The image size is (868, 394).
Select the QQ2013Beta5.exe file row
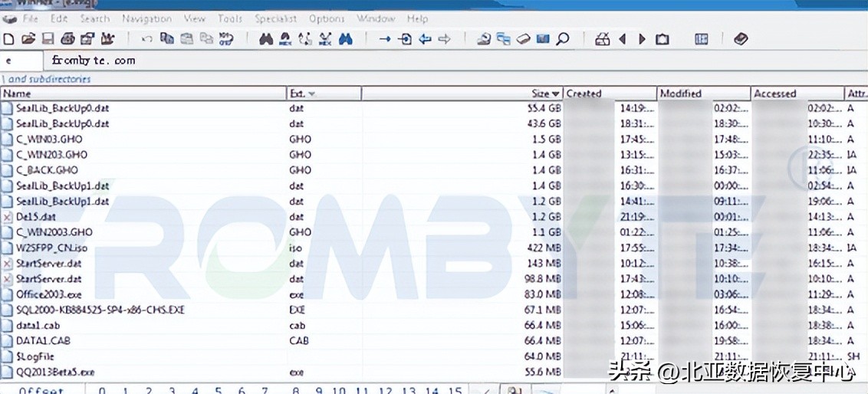434,373
